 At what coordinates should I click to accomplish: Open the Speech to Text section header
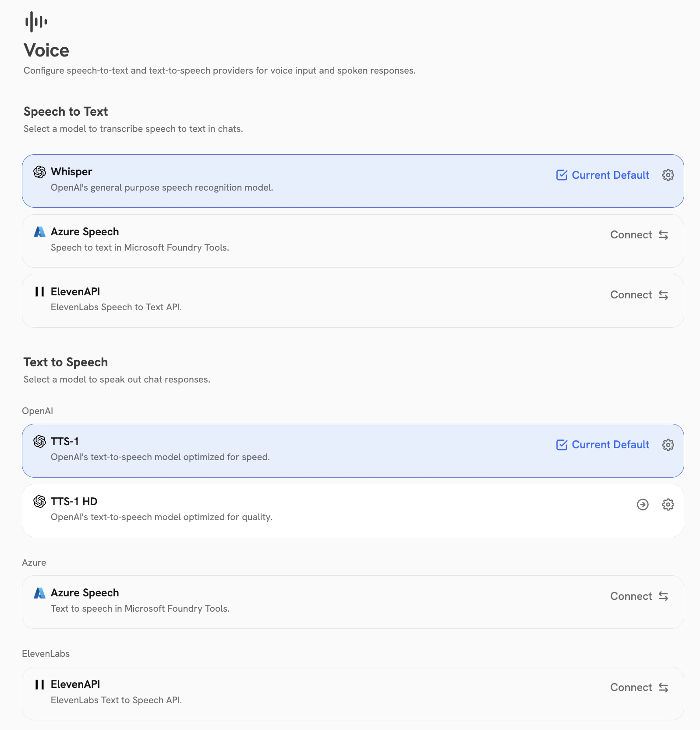coord(65,112)
